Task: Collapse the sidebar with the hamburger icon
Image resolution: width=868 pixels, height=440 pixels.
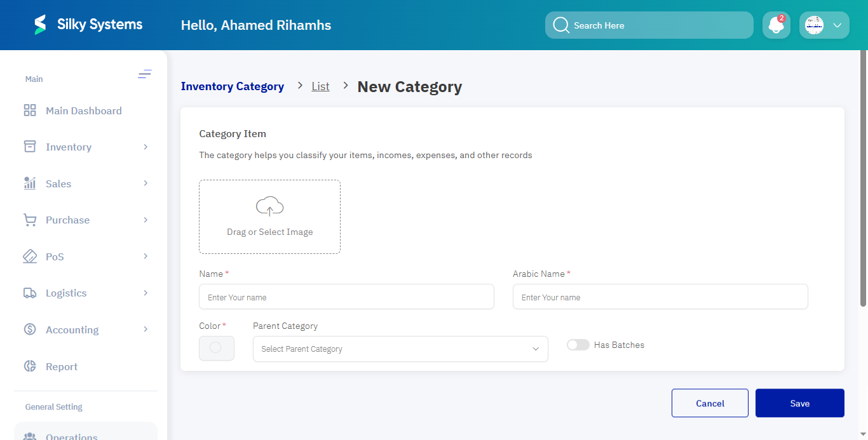Action: point(145,74)
